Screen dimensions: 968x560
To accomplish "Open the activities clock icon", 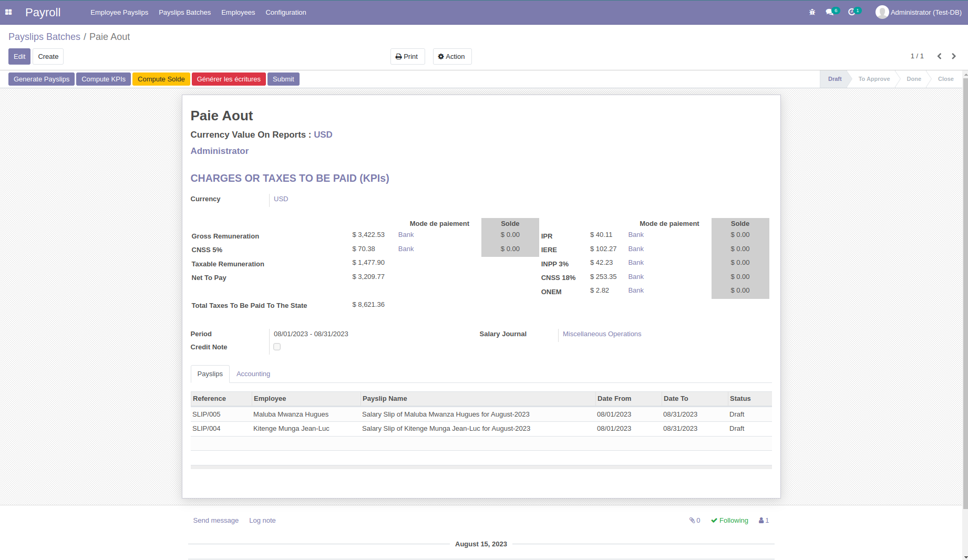I will [x=852, y=12].
